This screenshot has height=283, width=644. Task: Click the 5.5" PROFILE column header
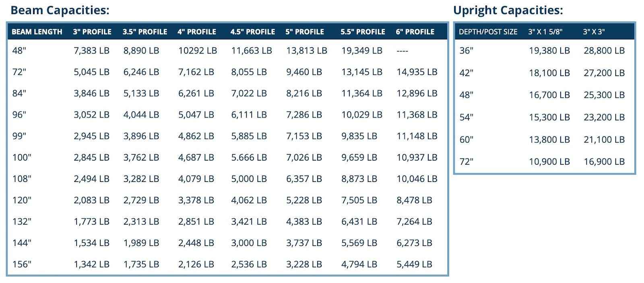coord(363,32)
